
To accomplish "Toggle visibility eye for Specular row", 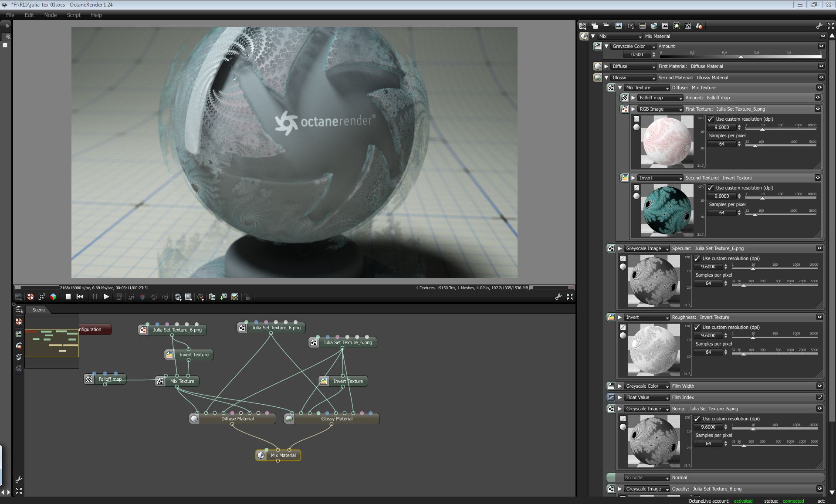I will coord(819,248).
